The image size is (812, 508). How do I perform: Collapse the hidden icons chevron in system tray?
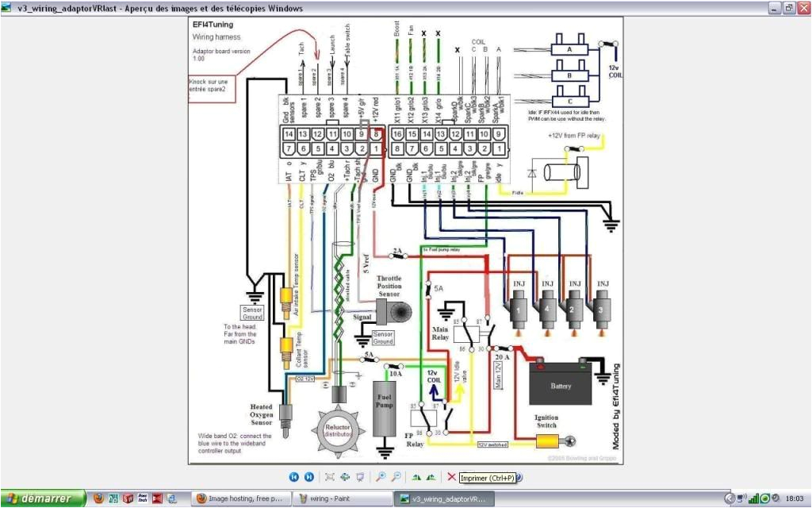(730, 498)
